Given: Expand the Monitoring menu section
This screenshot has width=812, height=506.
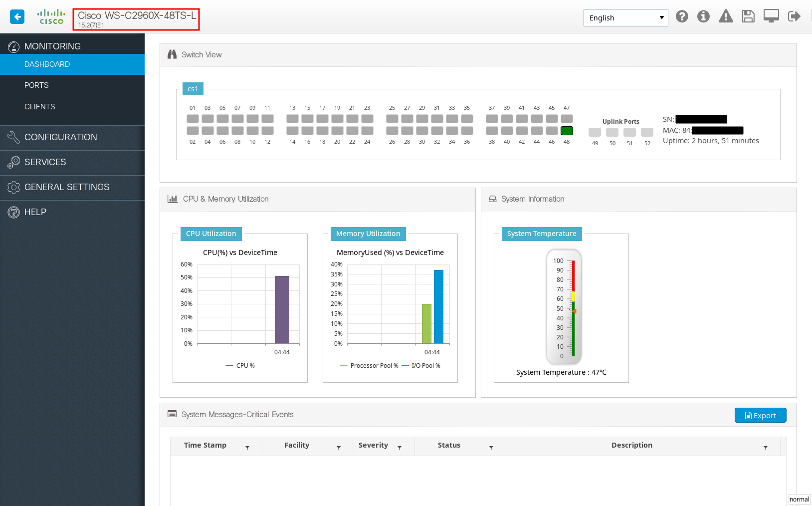Looking at the screenshot, I should point(72,46).
